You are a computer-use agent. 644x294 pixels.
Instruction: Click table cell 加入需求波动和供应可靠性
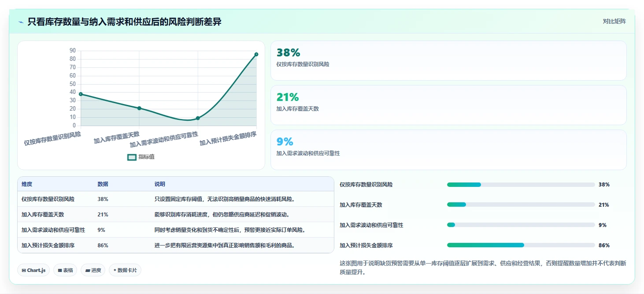[53, 230]
